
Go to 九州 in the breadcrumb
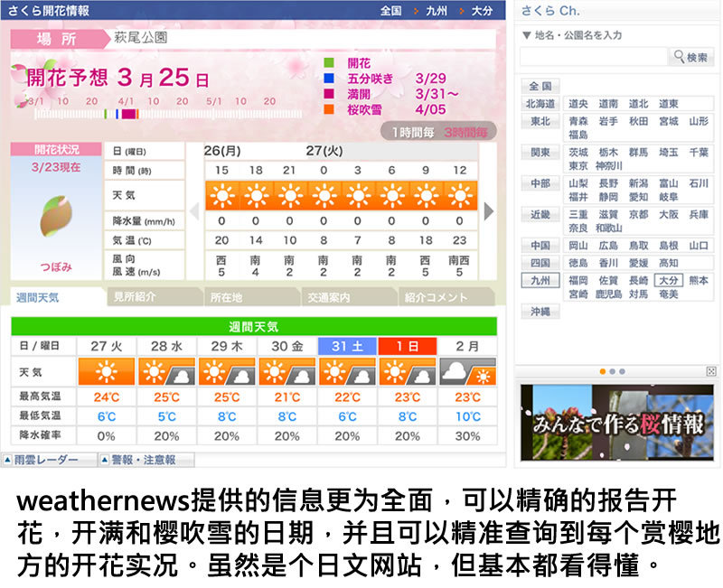[437, 11]
